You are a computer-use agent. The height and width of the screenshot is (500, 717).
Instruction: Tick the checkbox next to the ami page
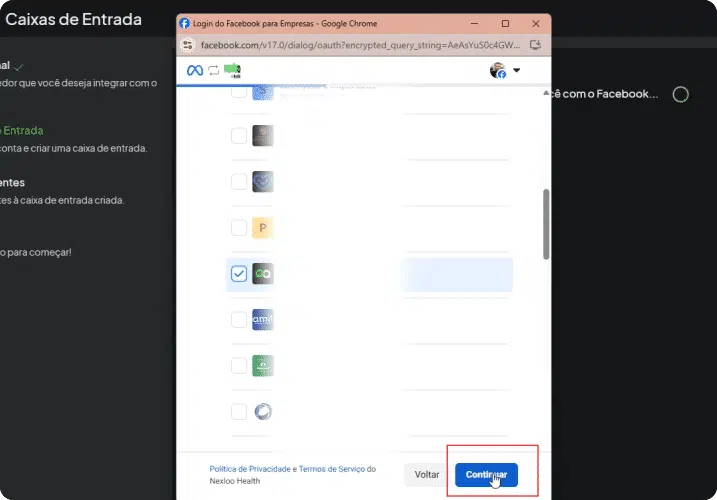(x=239, y=319)
